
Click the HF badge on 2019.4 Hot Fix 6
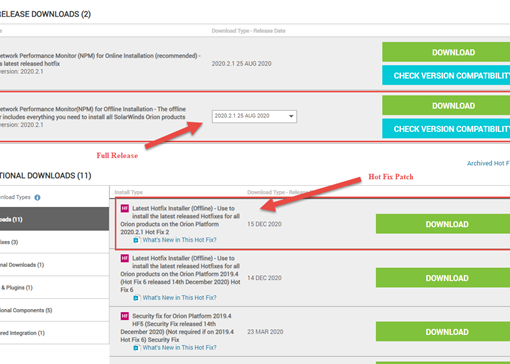tap(125, 258)
